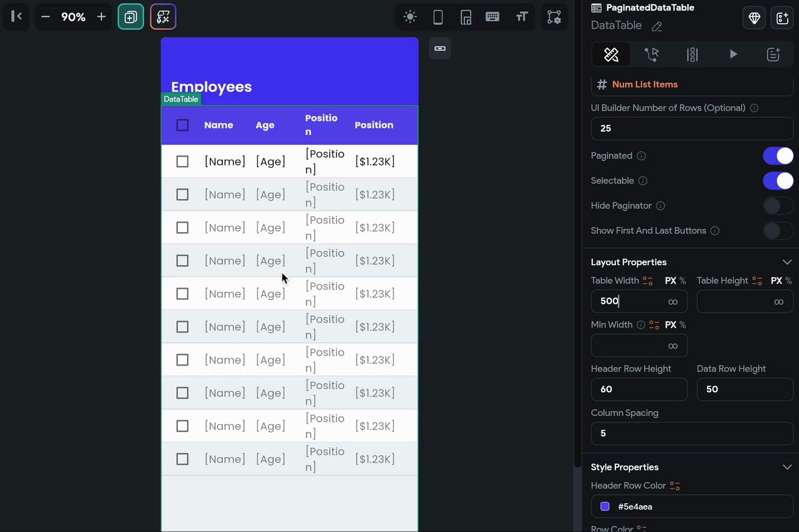Click the keyboard display icon in the toolbar
Image resolution: width=799 pixels, height=532 pixels.
point(493,17)
